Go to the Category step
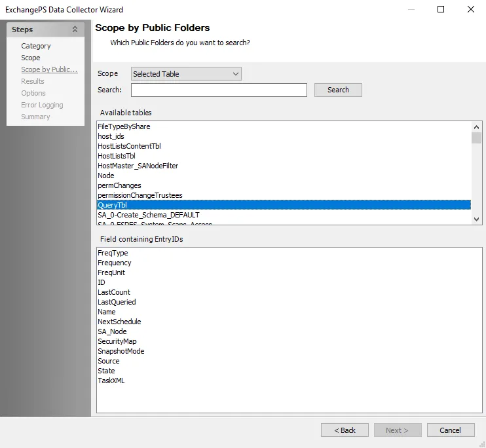Image resolution: width=486 pixels, height=448 pixels. pos(36,46)
